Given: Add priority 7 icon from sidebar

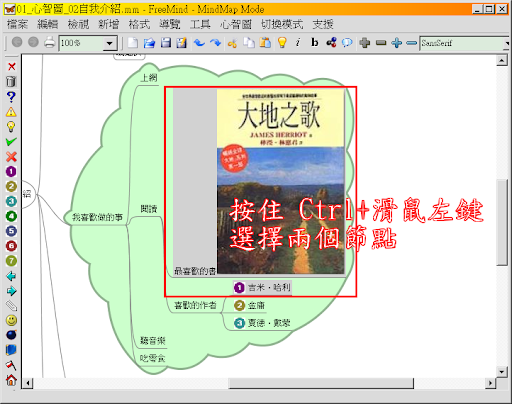Looking at the screenshot, I should 11,261.
